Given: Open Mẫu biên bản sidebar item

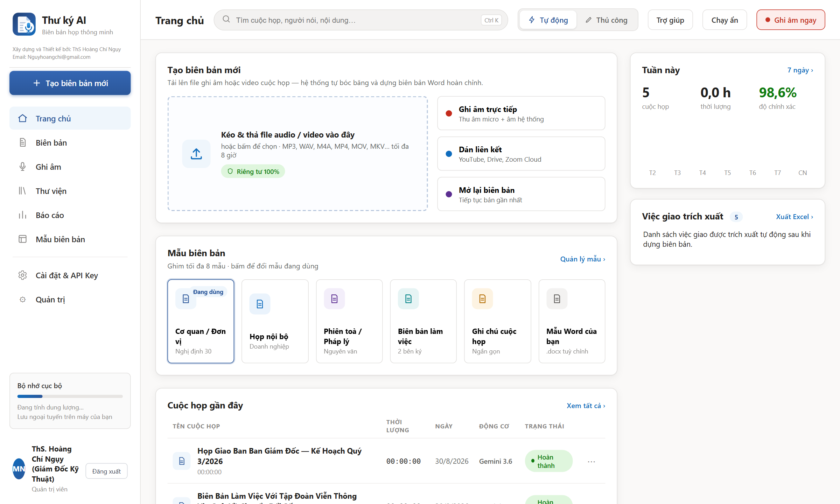Looking at the screenshot, I should pos(70,239).
